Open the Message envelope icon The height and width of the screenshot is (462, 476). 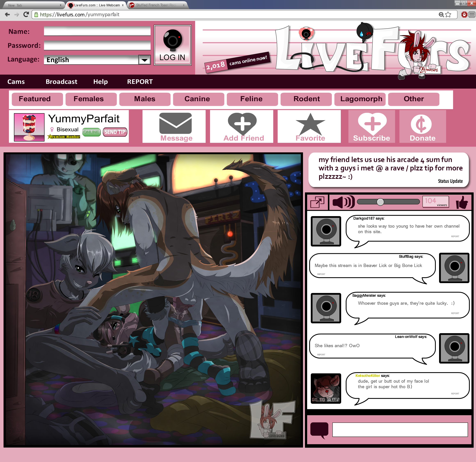[175, 124]
